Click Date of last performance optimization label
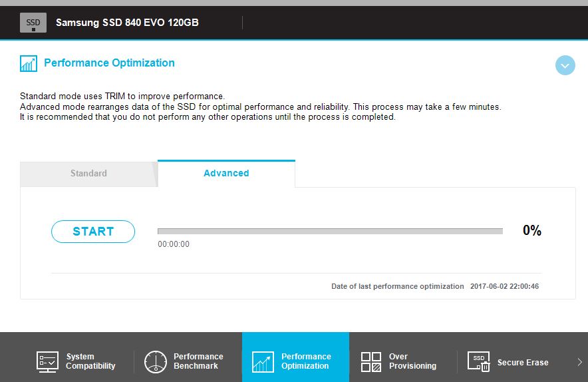This screenshot has height=382, width=588. click(x=398, y=286)
